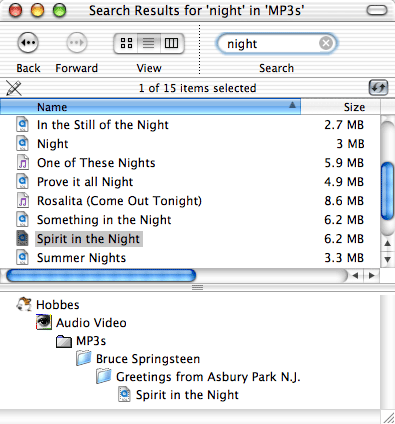Click the search field containing 'night'
The width and height of the screenshot is (395, 424).
point(276,43)
